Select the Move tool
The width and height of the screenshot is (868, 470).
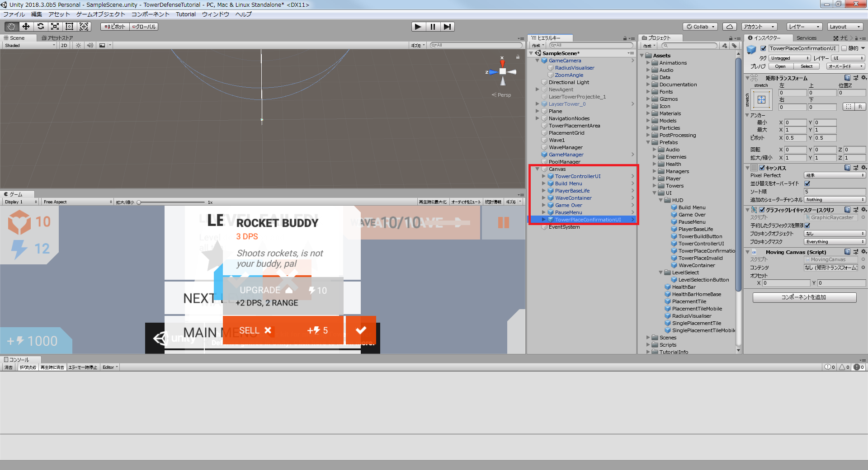26,27
